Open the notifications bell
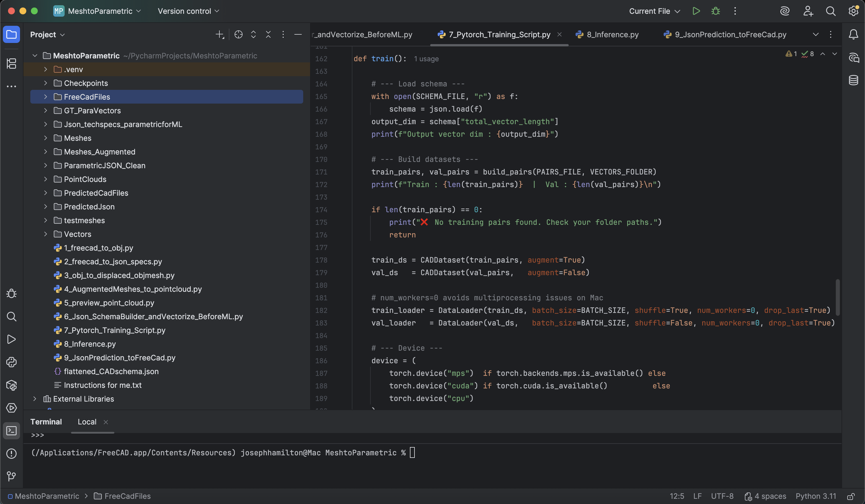 pos(853,34)
